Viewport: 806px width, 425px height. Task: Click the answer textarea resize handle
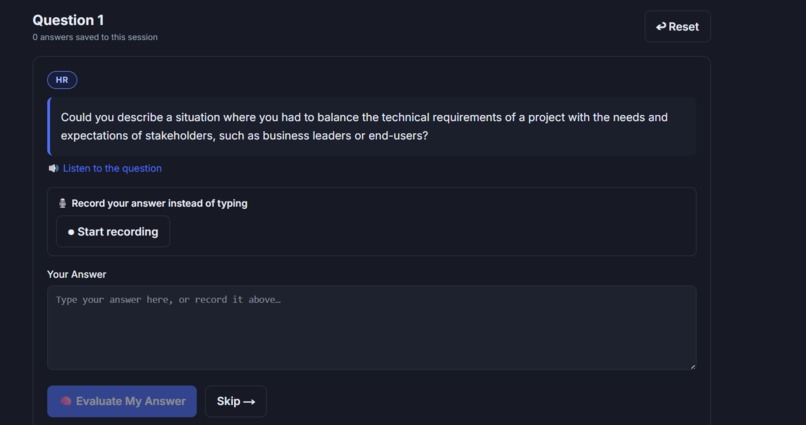[693, 366]
